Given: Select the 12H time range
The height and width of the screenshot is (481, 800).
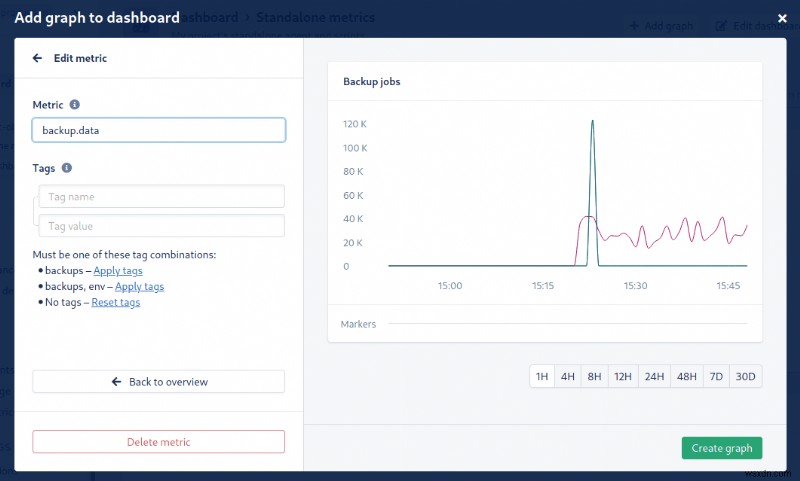Looking at the screenshot, I should pos(623,376).
